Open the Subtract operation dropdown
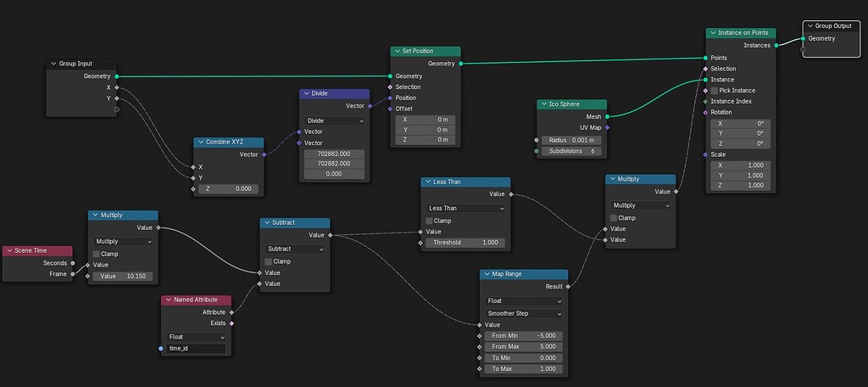 coord(294,249)
